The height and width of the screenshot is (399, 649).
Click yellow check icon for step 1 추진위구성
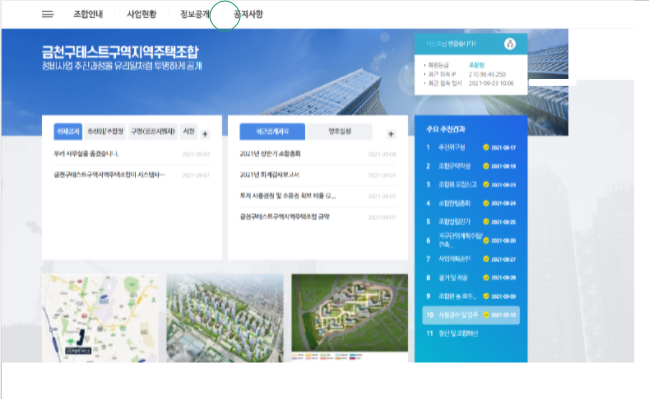486,147
